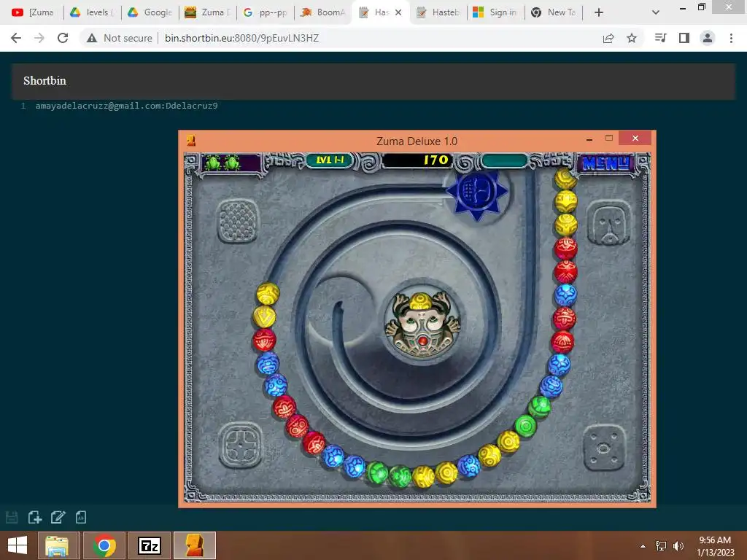The image size is (747, 560).
Task: Minimize the Zuma Deluxe window
Action: (x=589, y=139)
